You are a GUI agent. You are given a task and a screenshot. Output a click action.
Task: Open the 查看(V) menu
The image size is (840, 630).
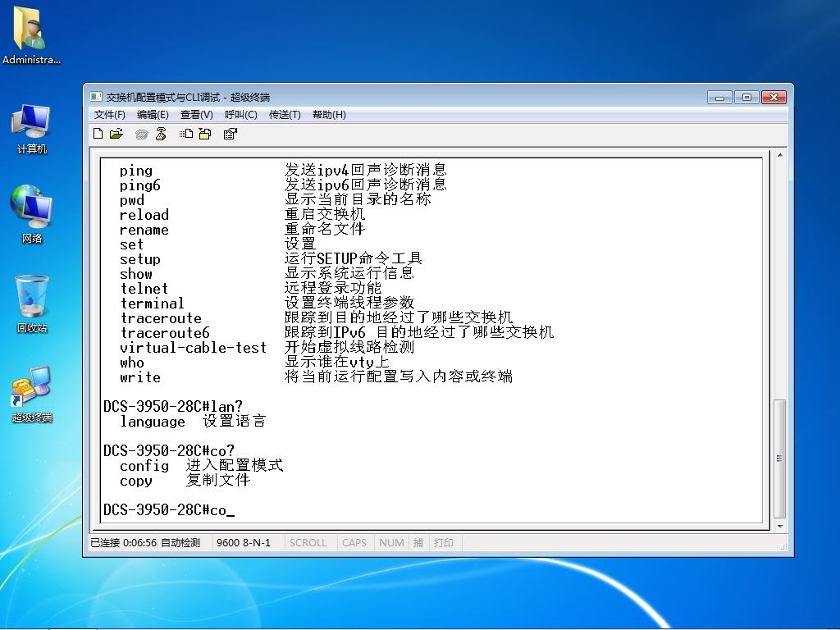[x=197, y=115]
